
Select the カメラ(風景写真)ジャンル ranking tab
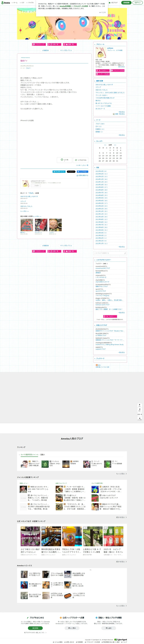29,455
